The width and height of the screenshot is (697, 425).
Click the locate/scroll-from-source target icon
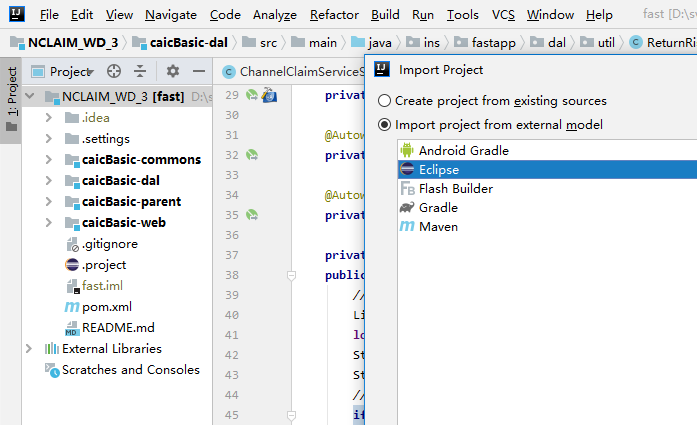click(x=114, y=71)
